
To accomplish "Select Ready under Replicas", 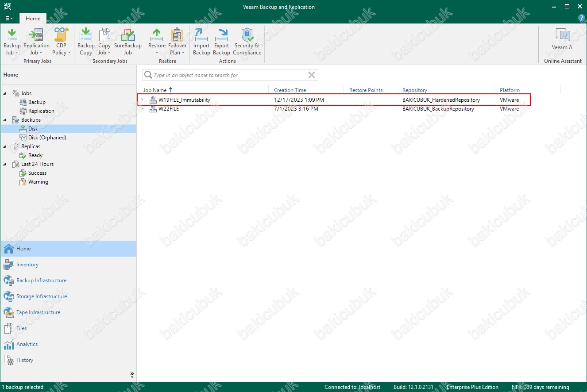I will coord(35,155).
